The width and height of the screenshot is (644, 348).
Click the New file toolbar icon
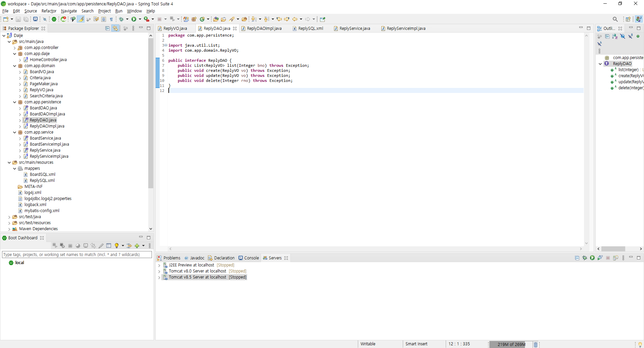coord(6,19)
